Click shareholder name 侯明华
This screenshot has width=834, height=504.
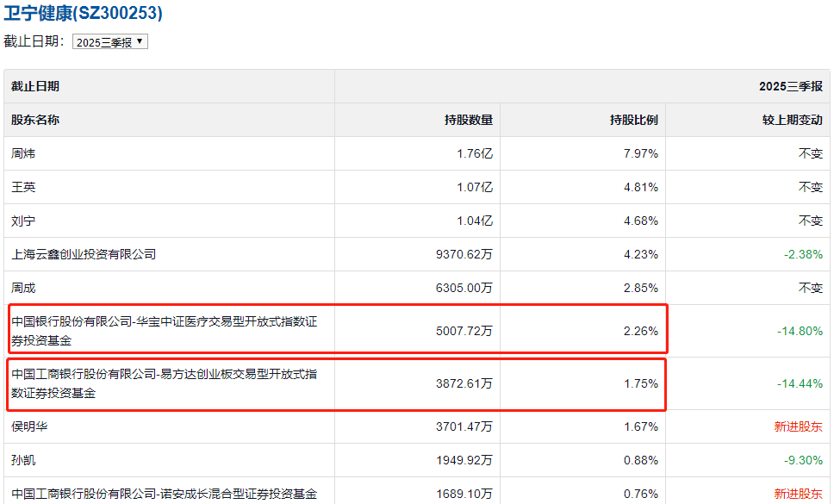point(29,426)
